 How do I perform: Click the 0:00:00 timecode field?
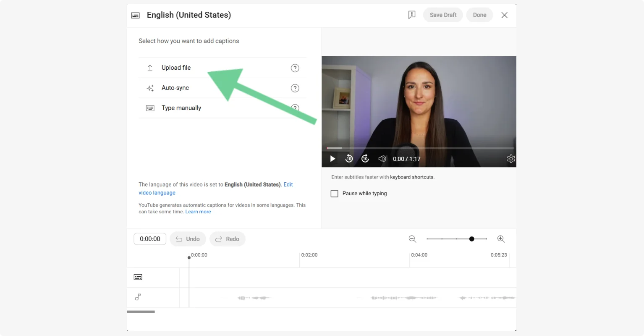click(x=150, y=239)
